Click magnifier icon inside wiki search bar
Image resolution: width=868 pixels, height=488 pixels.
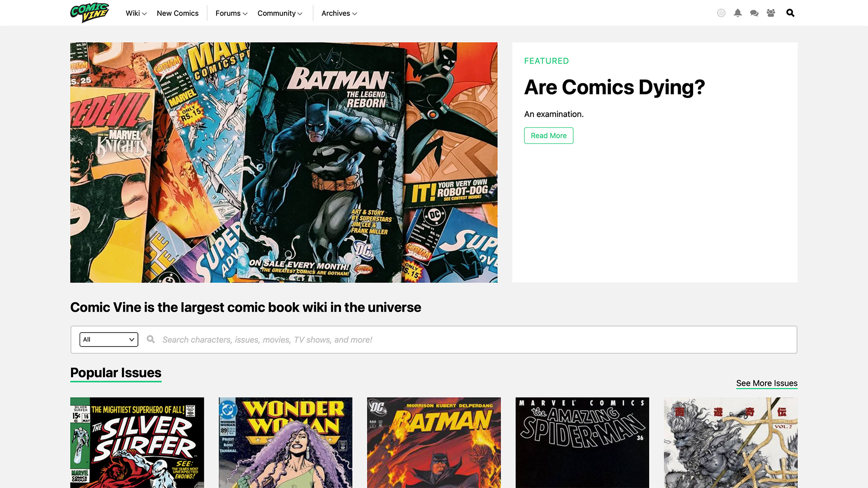[151, 339]
